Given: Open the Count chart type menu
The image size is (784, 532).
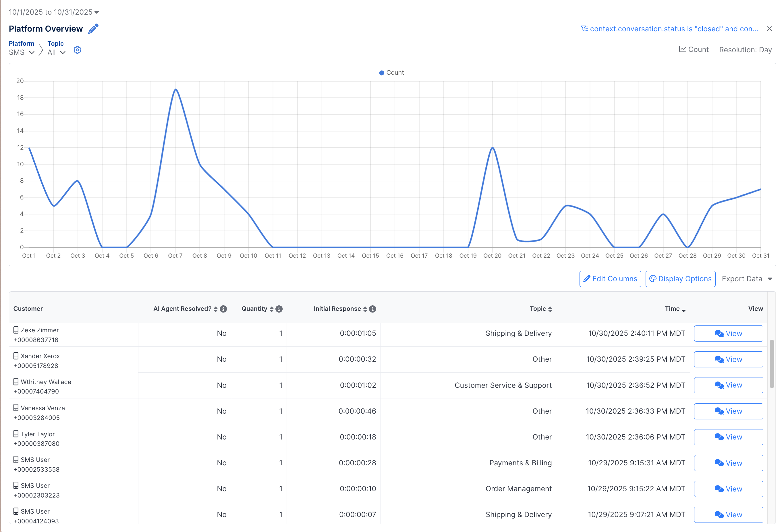Looking at the screenshot, I should tap(694, 50).
